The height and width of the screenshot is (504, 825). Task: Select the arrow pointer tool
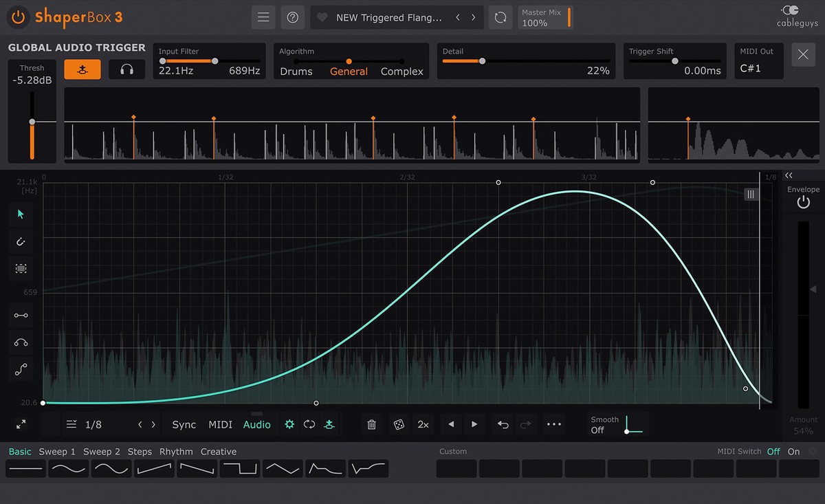(x=21, y=215)
